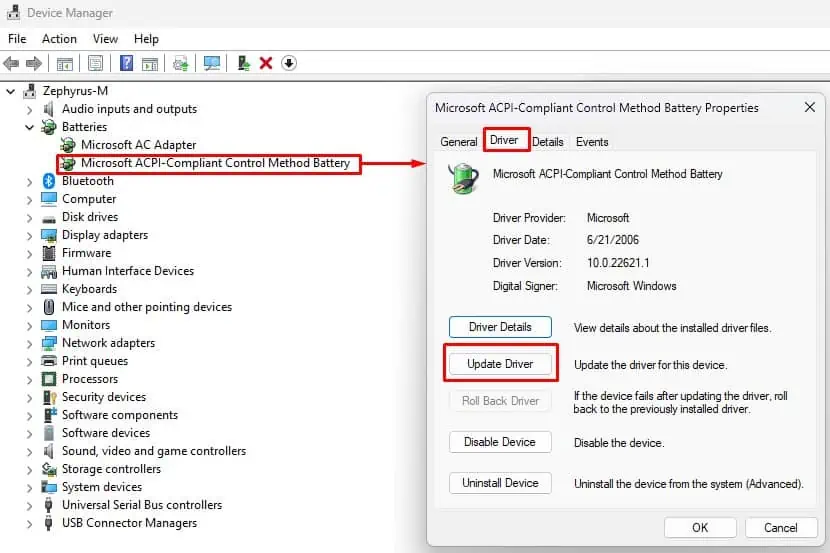
Task: Select Microsoft AC Adapter device
Action: (x=138, y=145)
